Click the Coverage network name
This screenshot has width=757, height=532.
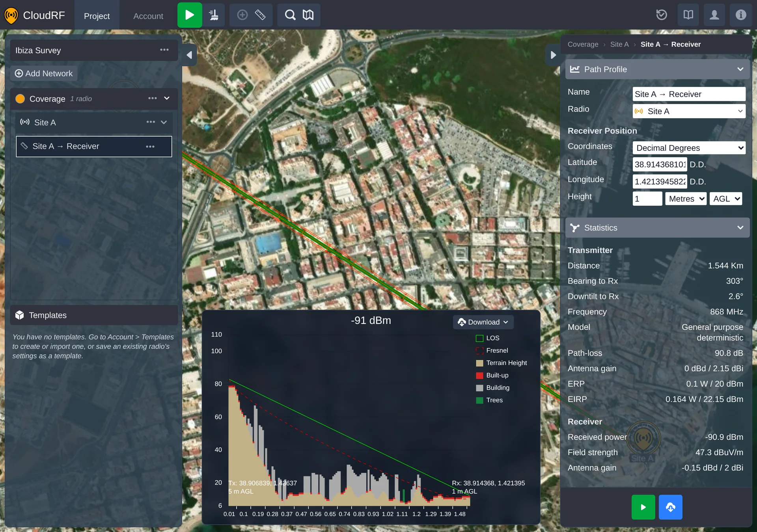(47, 99)
